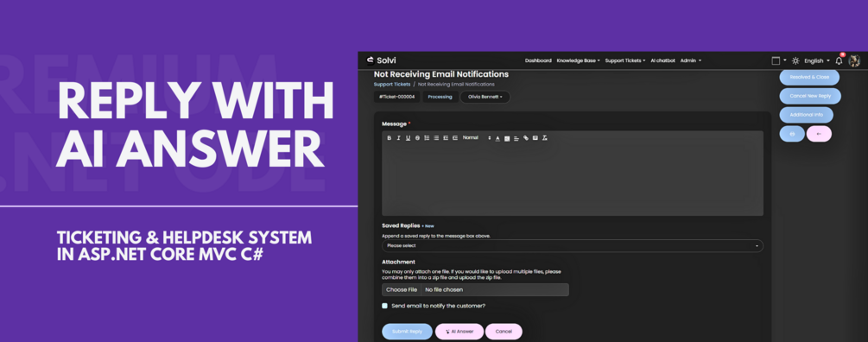Apply underline formatting in editor
The image size is (868, 342).
[x=408, y=138]
